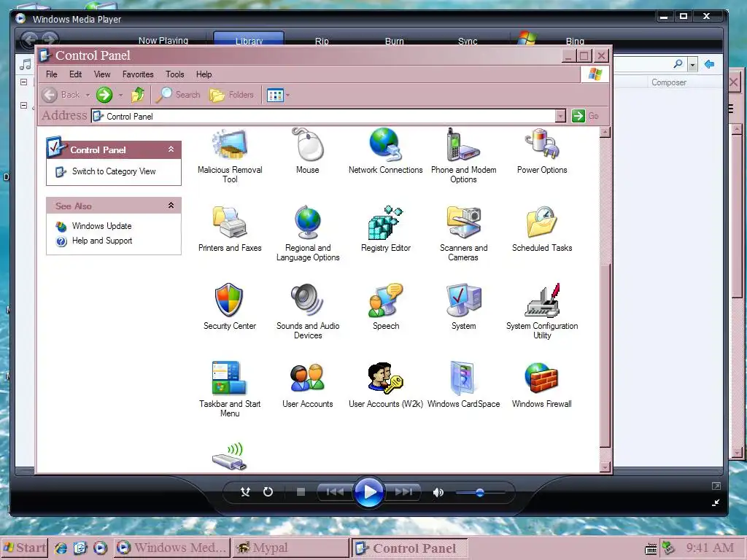Open the Help menu
Screen dimensions: 747x560
point(204,74)
